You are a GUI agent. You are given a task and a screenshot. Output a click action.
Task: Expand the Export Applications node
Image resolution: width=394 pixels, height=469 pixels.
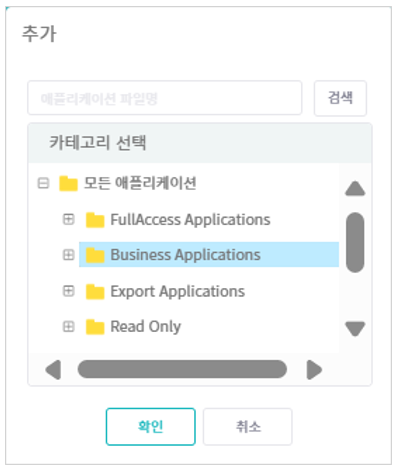(69, 291)
